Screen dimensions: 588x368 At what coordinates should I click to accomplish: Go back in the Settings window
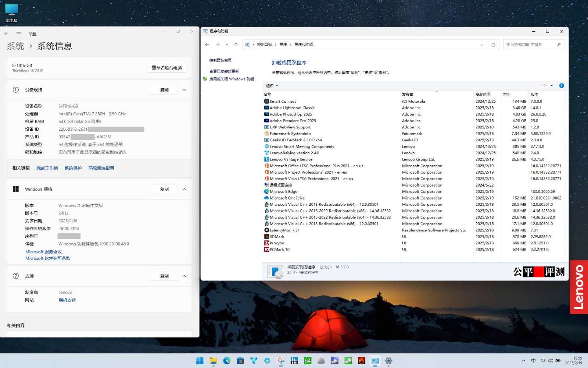tap(6, 33)
